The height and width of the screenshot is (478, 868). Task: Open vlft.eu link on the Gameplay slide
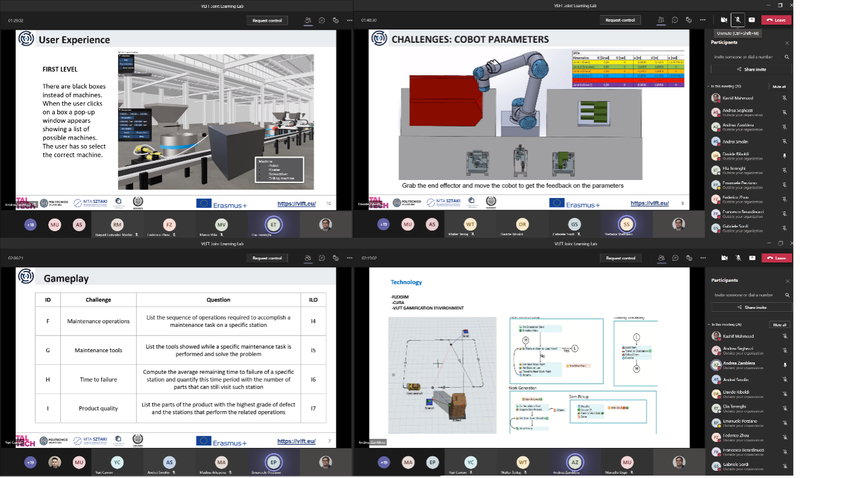(x=296, y=441)
